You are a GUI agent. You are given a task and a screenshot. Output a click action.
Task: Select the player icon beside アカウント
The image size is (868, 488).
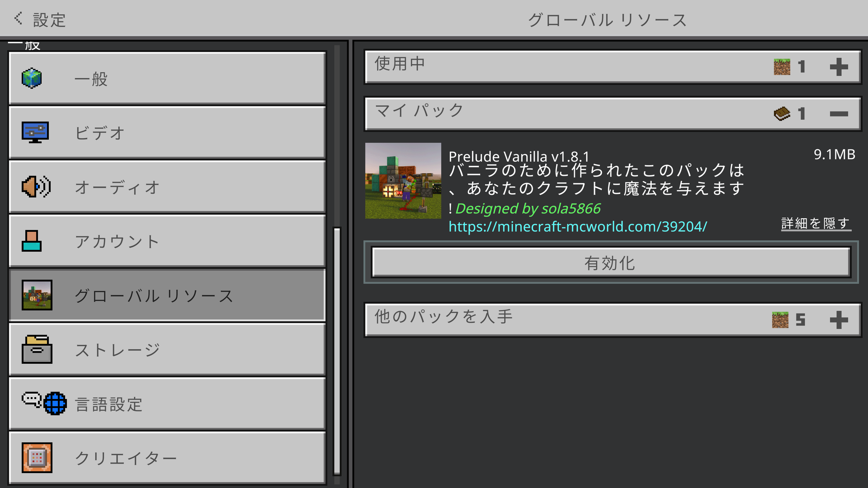point(31,241)
